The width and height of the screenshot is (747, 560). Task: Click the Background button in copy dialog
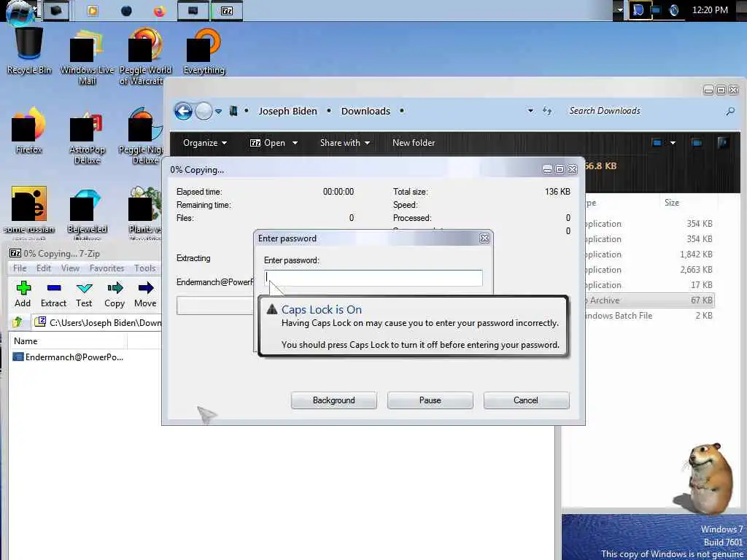(333, 400)
